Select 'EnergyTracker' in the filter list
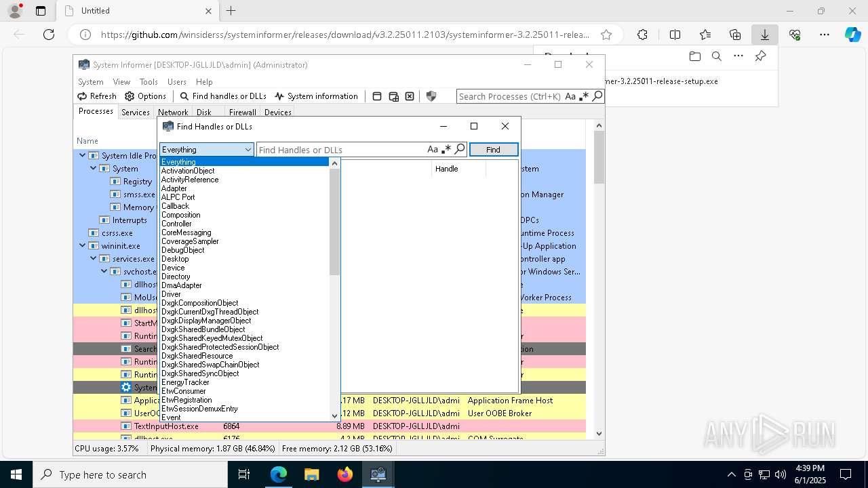This screenshot has height=488, width=868. [x=244, y=382]
